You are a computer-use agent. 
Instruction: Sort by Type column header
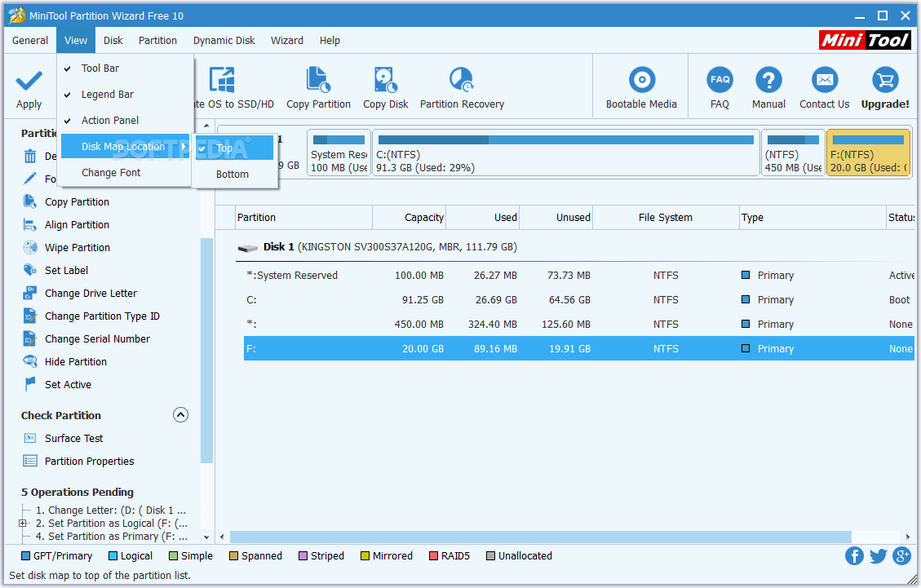(813, 218)
